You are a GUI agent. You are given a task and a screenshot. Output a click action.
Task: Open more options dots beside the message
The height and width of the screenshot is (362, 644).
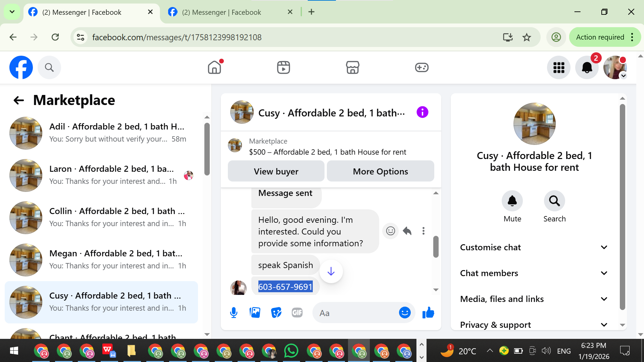click(424, 231)
